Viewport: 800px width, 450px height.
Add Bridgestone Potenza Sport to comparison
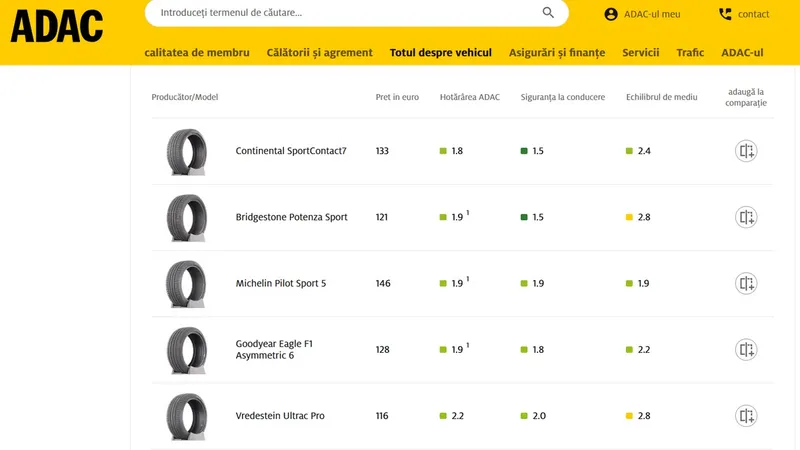point(746,217)
